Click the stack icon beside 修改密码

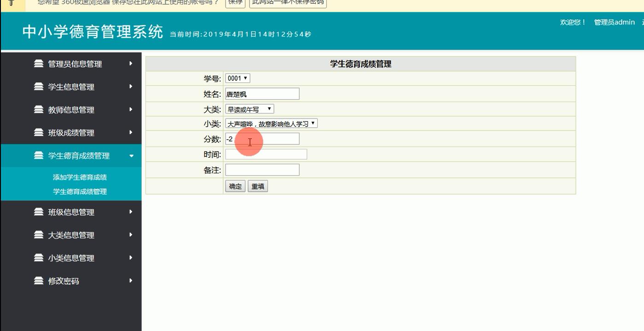39,281
